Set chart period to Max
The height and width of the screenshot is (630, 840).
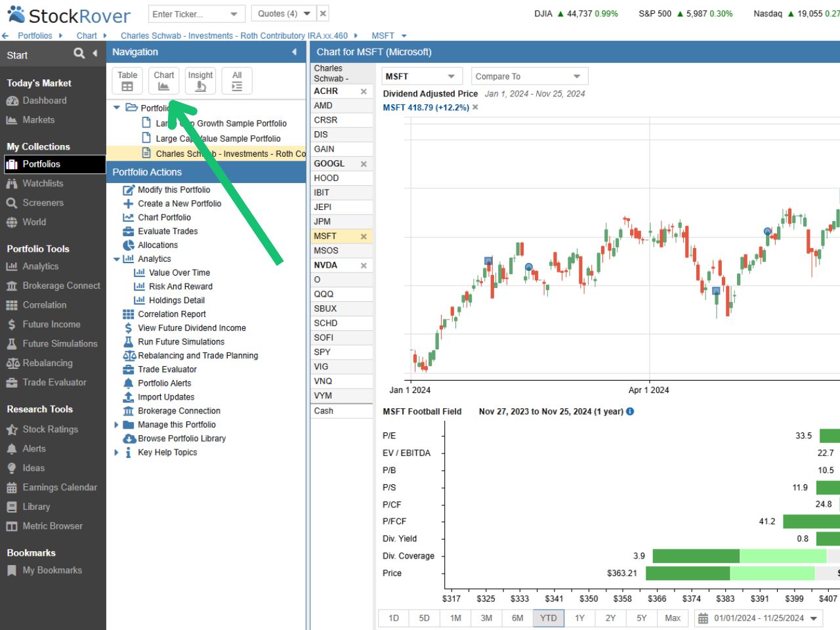coord(672,618)
